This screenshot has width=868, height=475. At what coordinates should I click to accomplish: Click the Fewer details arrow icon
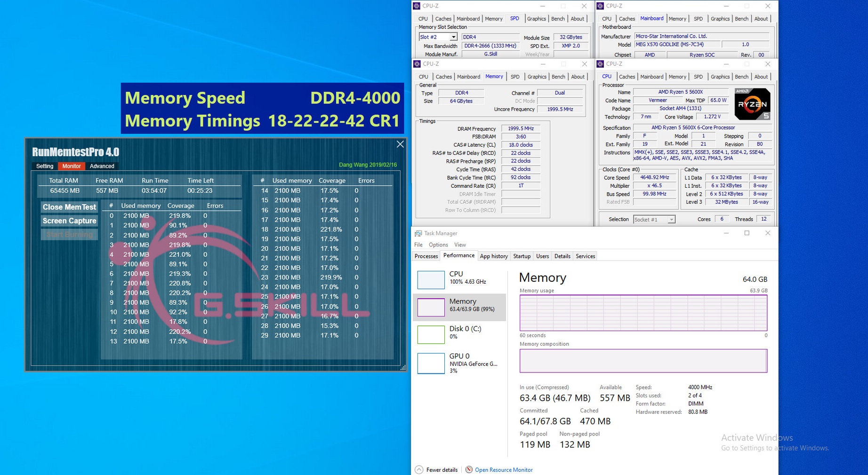click(419, 470)
